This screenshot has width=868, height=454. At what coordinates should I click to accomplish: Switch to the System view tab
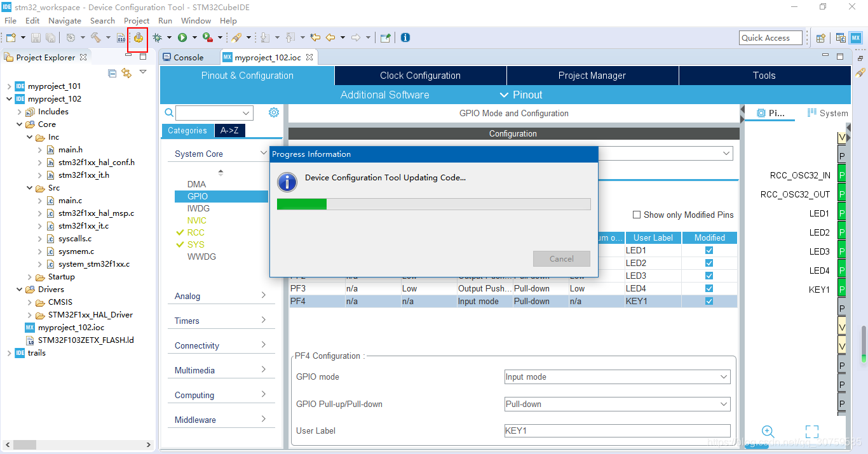[x=828, y=113]
